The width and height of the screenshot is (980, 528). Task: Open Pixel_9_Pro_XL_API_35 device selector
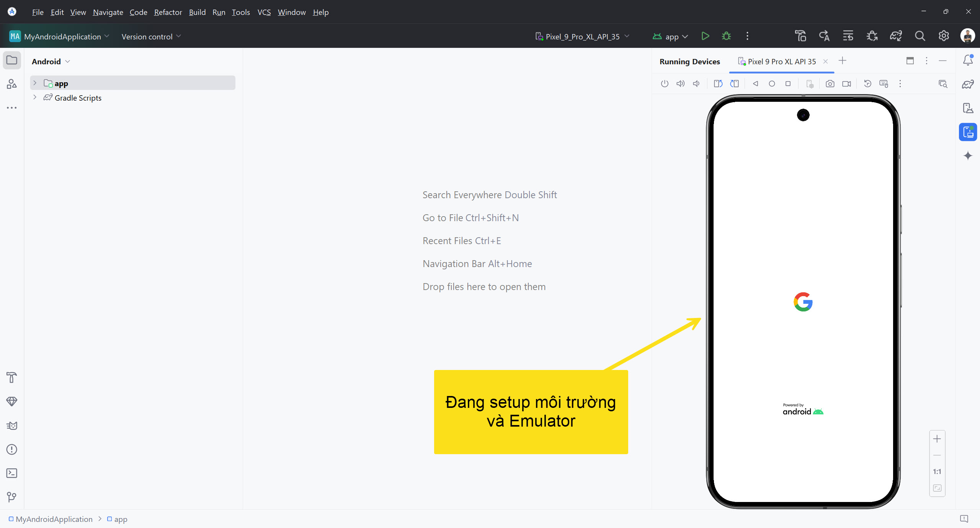pos(582,36)
